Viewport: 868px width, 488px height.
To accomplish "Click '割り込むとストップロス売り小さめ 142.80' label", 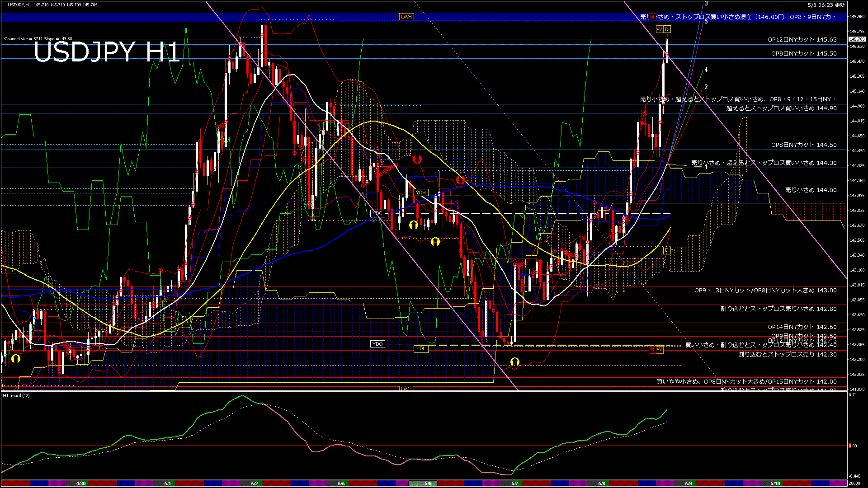I will pos(778,309).
